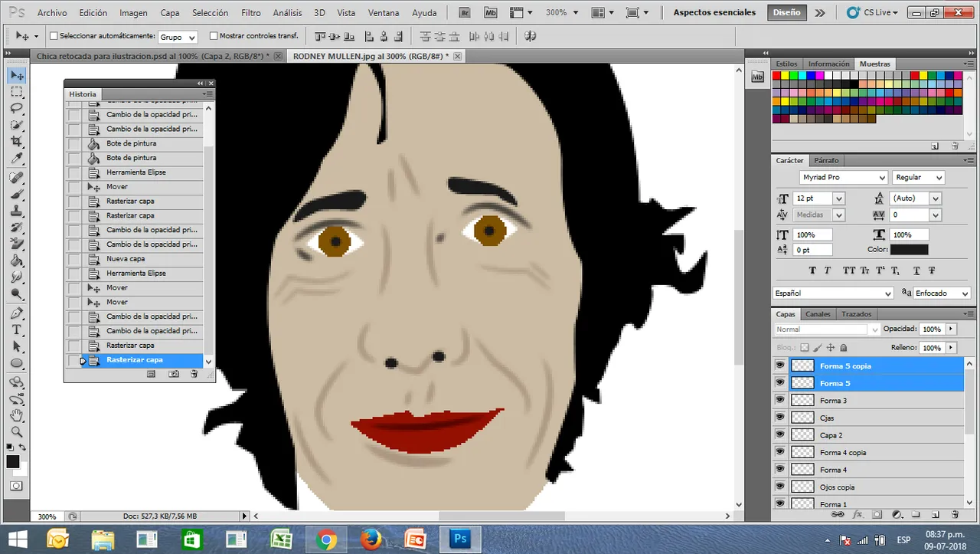Toggle lock transparent pixels icon in Capas

805,348
